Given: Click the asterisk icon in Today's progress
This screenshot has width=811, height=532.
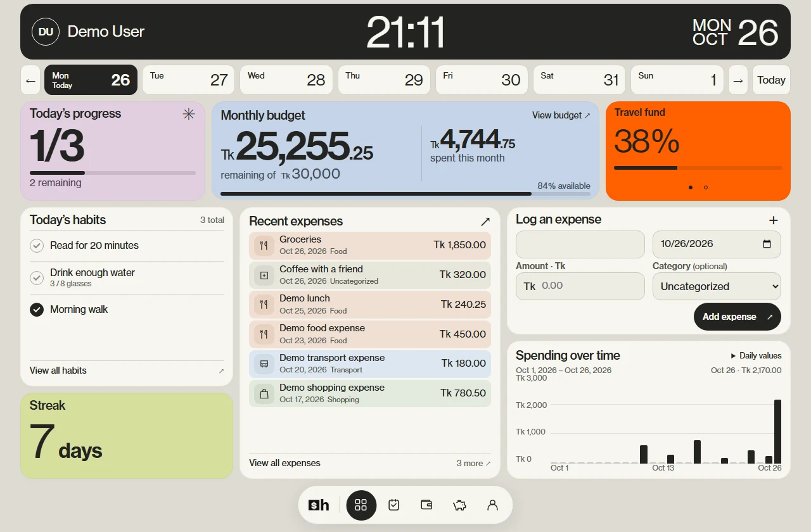Looking at the screenshot, I should (189, 114).
